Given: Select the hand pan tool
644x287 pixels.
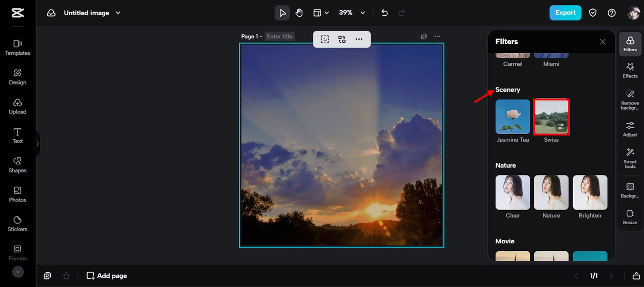Looking at the screenshot, I should coord(299,13).
